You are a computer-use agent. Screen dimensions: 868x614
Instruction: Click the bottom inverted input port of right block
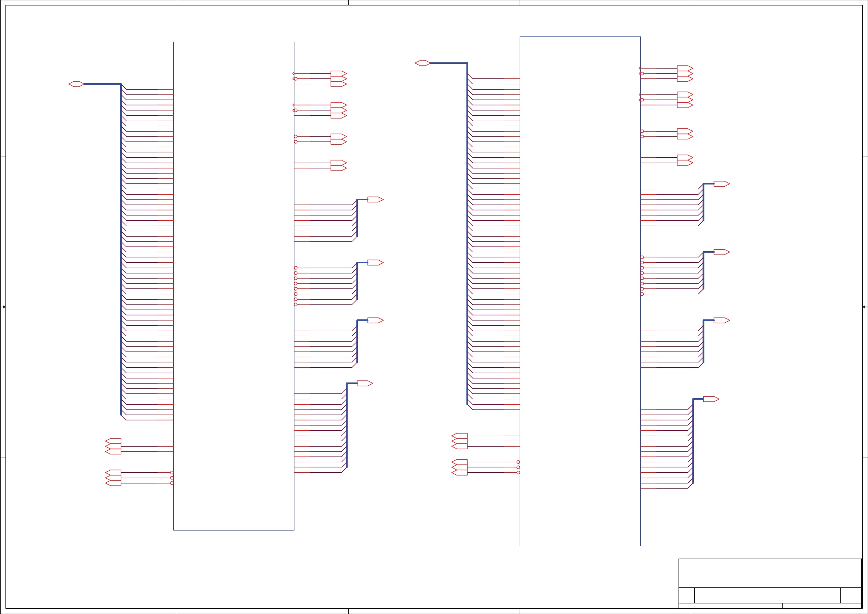point(460,473)
